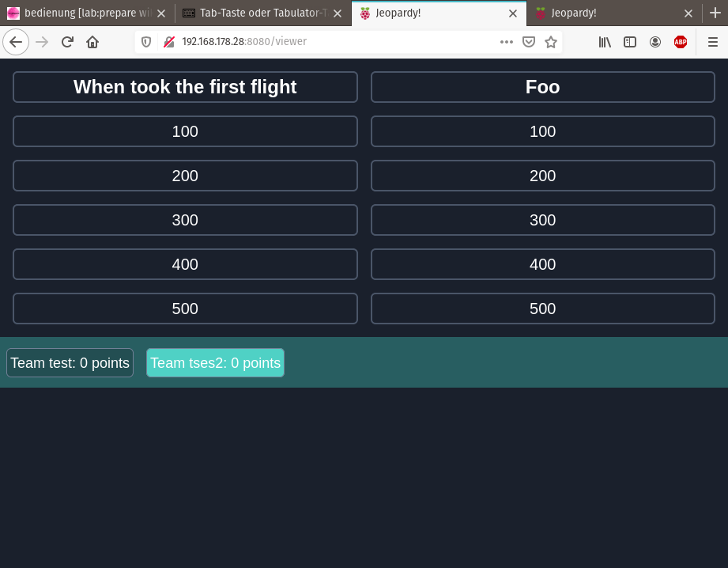Pick 200 under When took the first flight
The width and height of the screenshot is (728, 568).
[x=185, y=176]
